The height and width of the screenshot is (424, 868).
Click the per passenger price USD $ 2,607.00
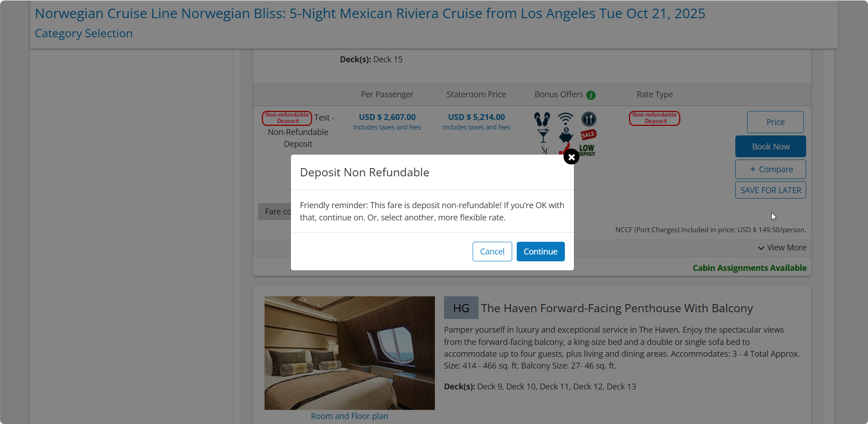(387, 117)
